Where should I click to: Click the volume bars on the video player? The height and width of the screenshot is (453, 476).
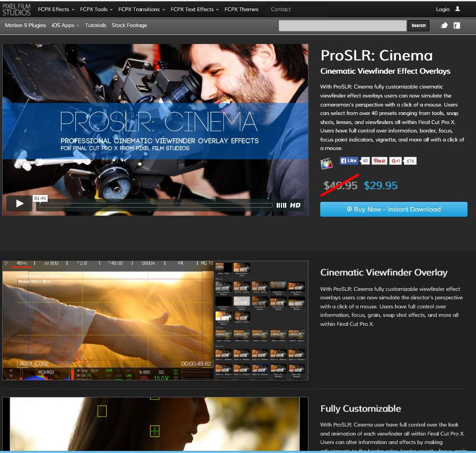coord(281,205)
